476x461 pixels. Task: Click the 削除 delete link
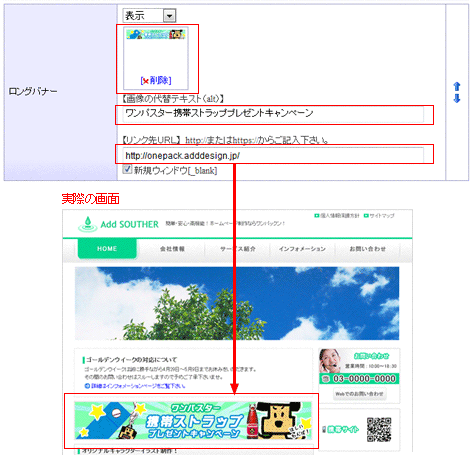tap(156, 80)
